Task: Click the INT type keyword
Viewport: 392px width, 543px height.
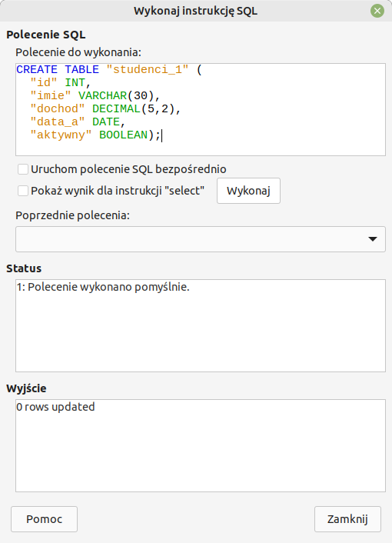Action: pyautogui.click(x=75, y=83)
